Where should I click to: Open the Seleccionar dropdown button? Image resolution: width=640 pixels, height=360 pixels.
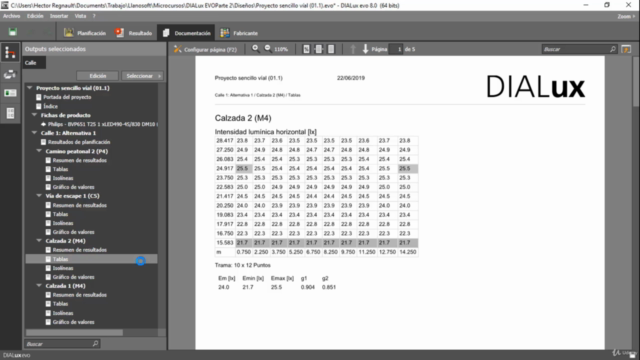142,76
